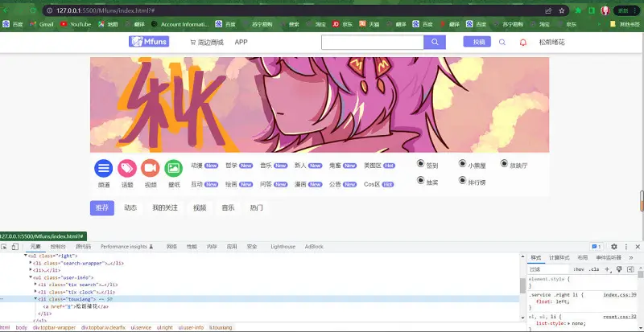Switch to the DevTools 网络 tab
The width and height of the screenshot is (644, 332).
pos(171,247)
